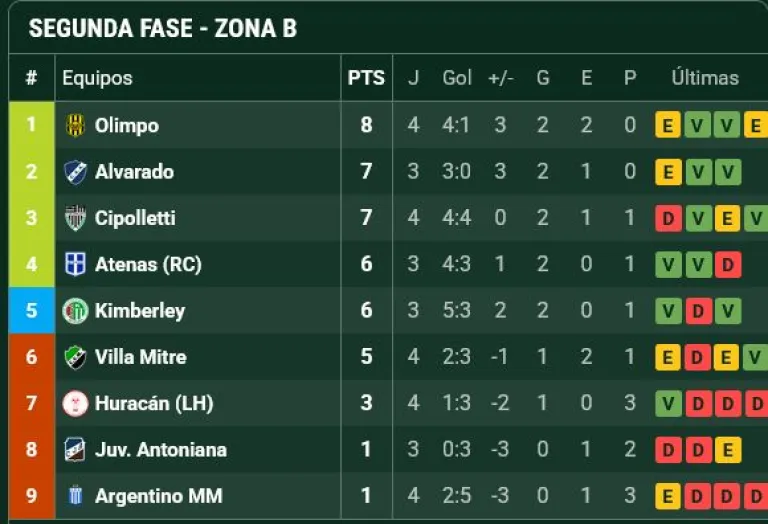Click the Kimberley team crest
The image size is (768, 524).
[75, 310]
